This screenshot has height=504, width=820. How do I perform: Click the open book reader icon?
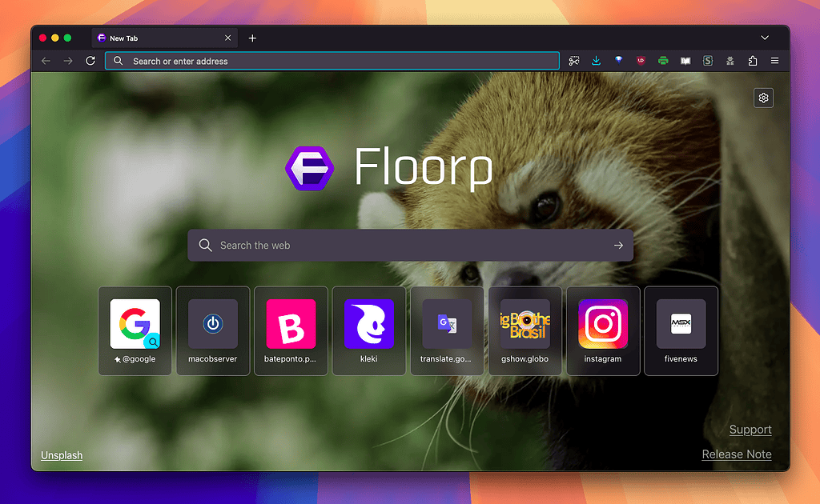tap(685, 61)
